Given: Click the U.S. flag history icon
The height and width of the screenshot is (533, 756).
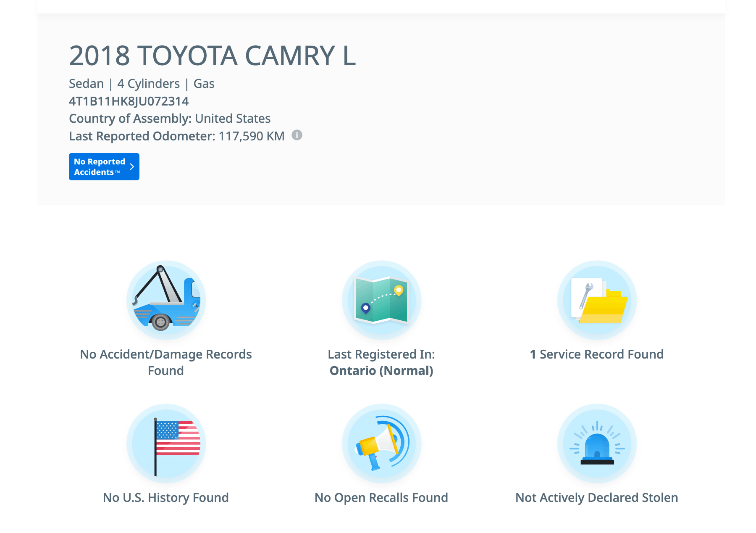Looking at the screenshot, I should point(166,443).
